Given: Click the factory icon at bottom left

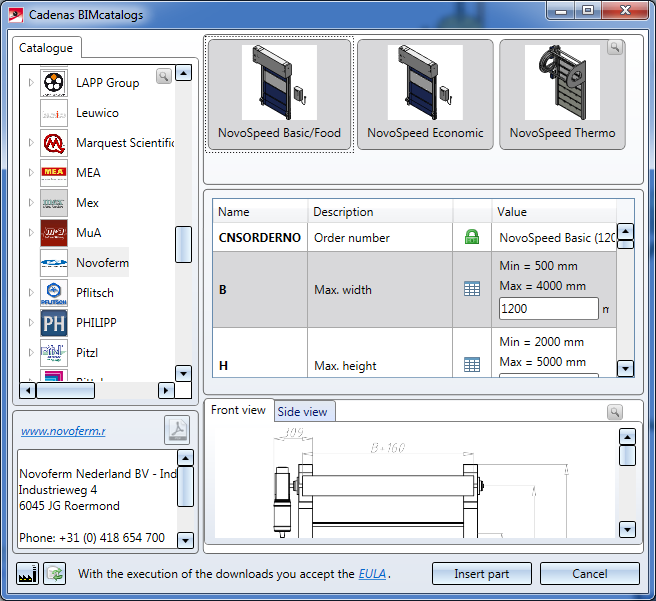Looking at the screenshot, I should click(28, 574).
